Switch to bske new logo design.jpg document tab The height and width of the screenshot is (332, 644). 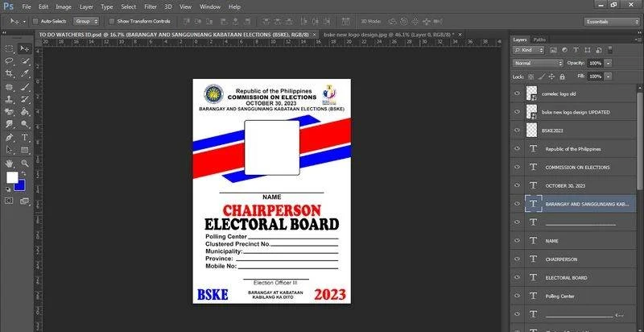388,35
